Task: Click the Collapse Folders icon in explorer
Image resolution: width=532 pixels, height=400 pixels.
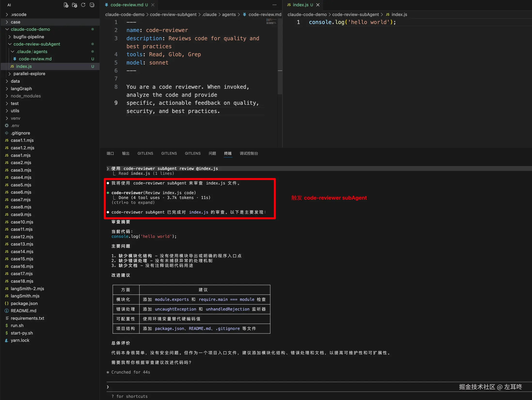Action: [92, 5]
